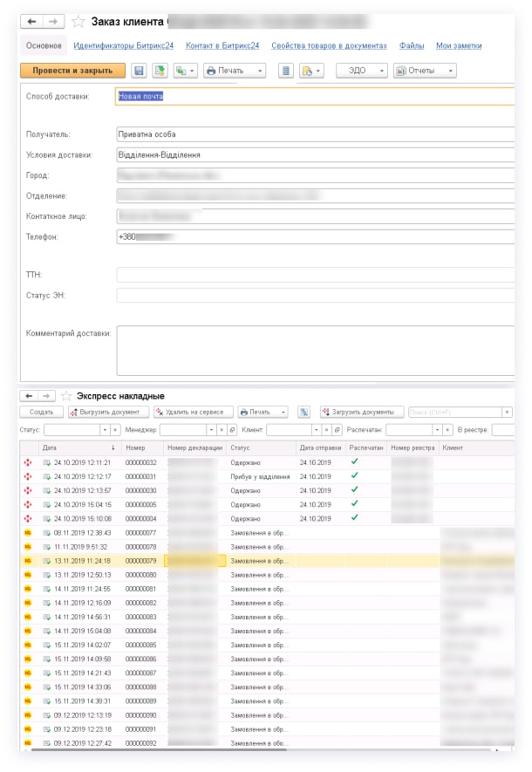This screenshot has width=532, height=772.
Task: Open the Отчеты dropdown
Action: coord(425,71)
